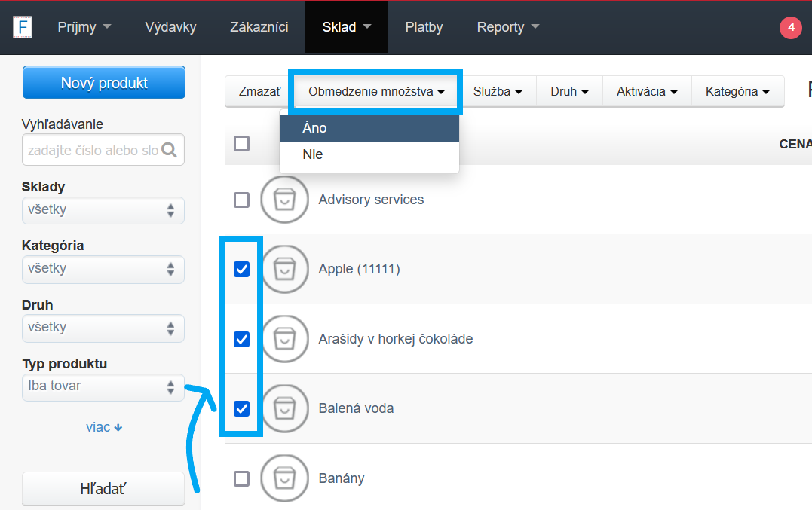Click the search magnifier icon
This screenshot has height=510, width=812.
[x=170, y=150]
